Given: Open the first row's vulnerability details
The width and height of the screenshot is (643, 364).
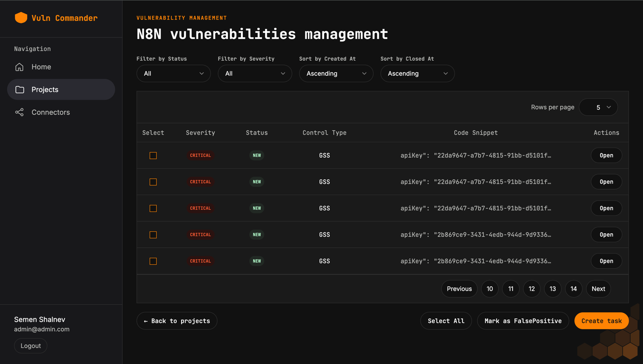Looking at the screenshot, I should (x=606, y=156).
